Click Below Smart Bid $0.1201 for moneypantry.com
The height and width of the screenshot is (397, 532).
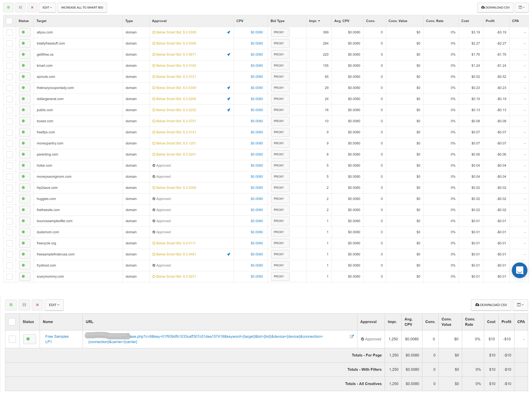click(x=174, y=143)
